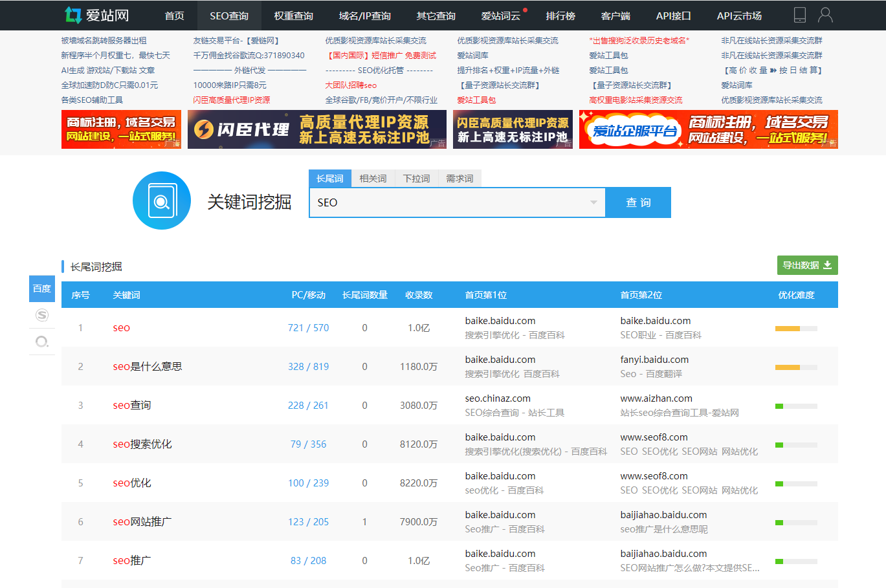This screenshot has height=588, width=886.
Task: Open SEO查询 navigation menu
Action: 229,16
